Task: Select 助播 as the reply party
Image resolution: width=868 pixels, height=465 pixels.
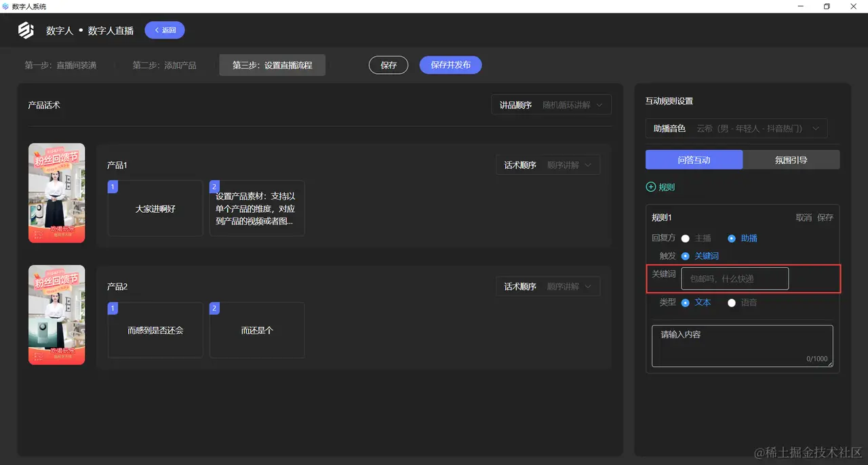Action: coord(742,239)
